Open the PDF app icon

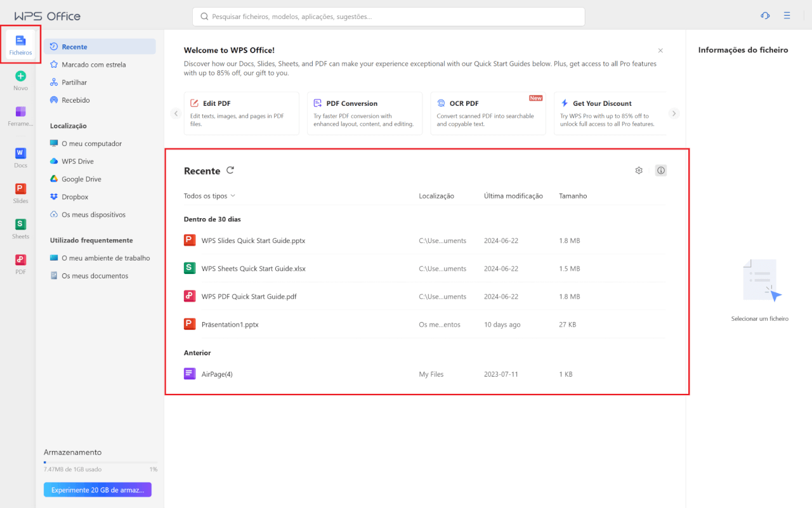point(20,259)
